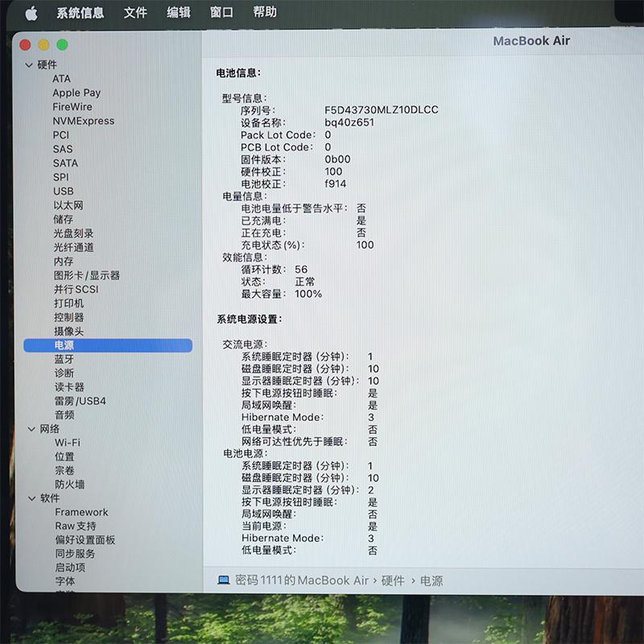Select 雷雳/USB4 in the sidebar
This screenshot has width=644, height=644.
(x=80, y=401)
